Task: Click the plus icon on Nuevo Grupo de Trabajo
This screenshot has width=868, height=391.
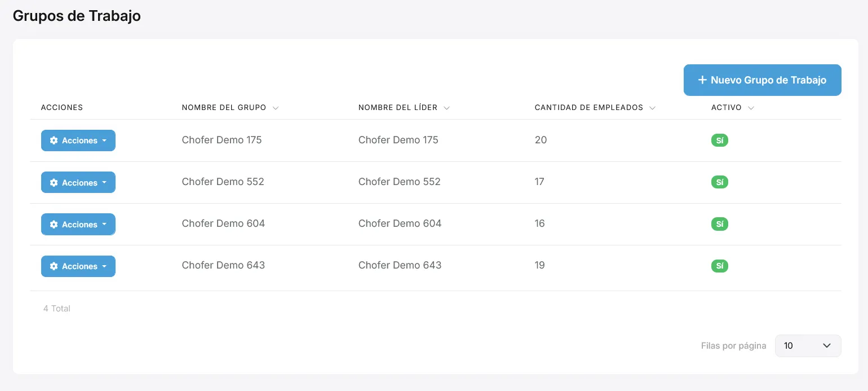Action: 702,80
